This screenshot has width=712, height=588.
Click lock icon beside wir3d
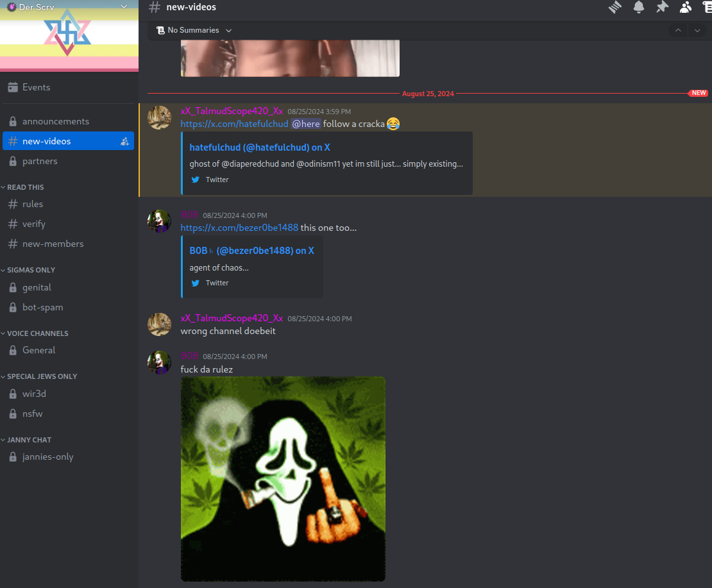click(x=13, y=394)
